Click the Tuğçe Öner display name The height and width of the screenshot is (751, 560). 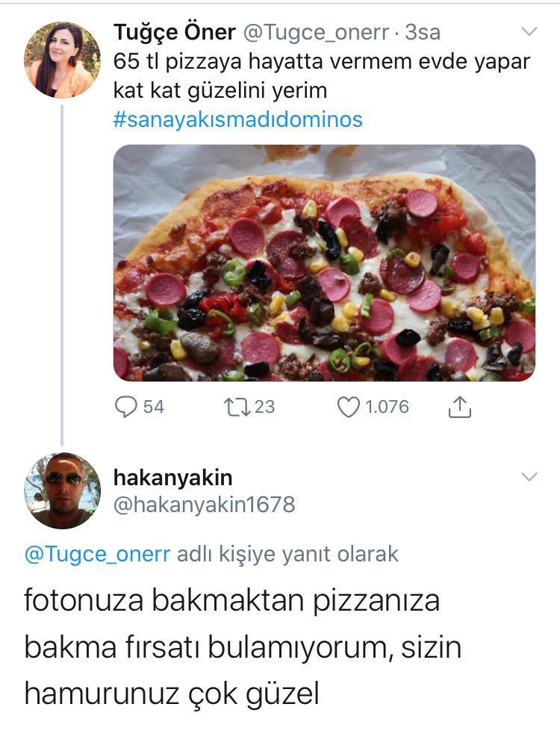[x=175, y=32]
